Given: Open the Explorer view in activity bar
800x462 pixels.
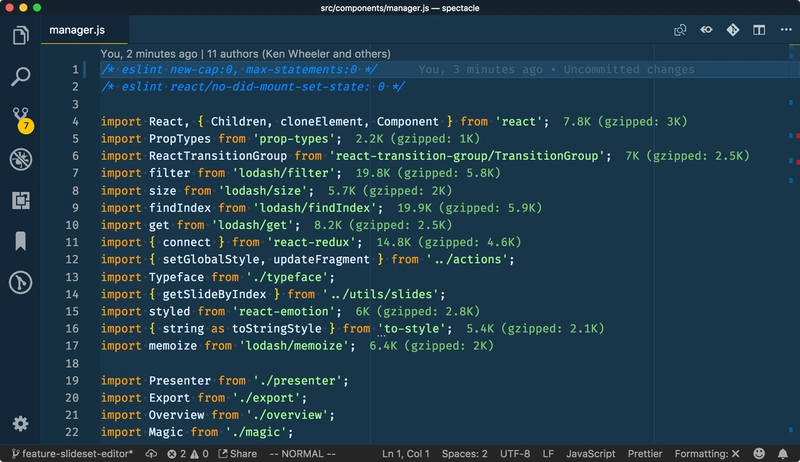Looking at the screenshot, I should point(20,35).
